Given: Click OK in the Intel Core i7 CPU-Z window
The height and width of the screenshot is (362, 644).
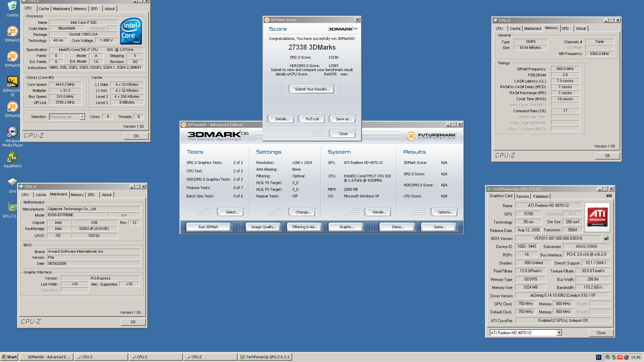Looking at the screenshot, I should pos(136,136).
